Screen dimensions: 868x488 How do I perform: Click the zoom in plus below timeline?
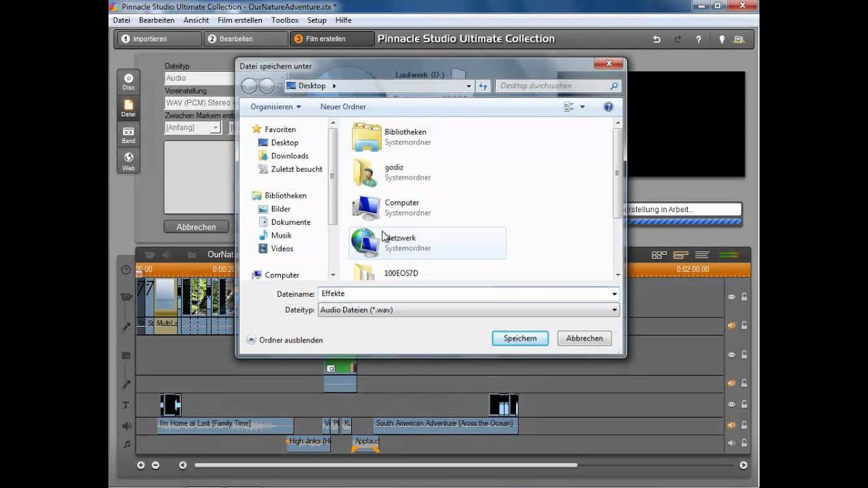pyautogui.click(x=141, y=465)
